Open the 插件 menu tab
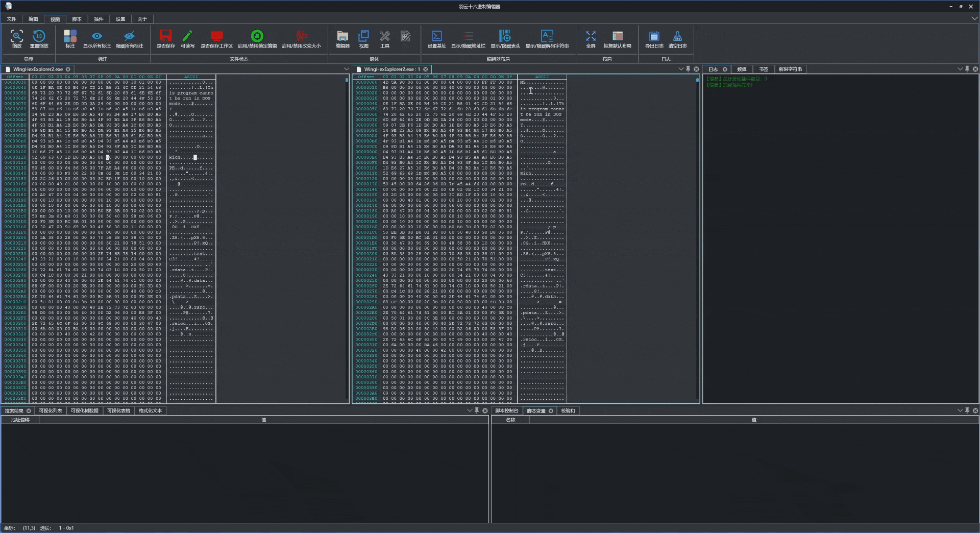The image size is (980, 533). [x=99, y=19]
